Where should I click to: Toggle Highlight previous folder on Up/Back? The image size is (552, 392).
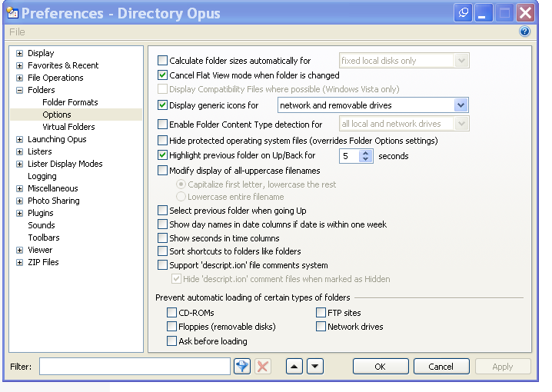[162, 154]
